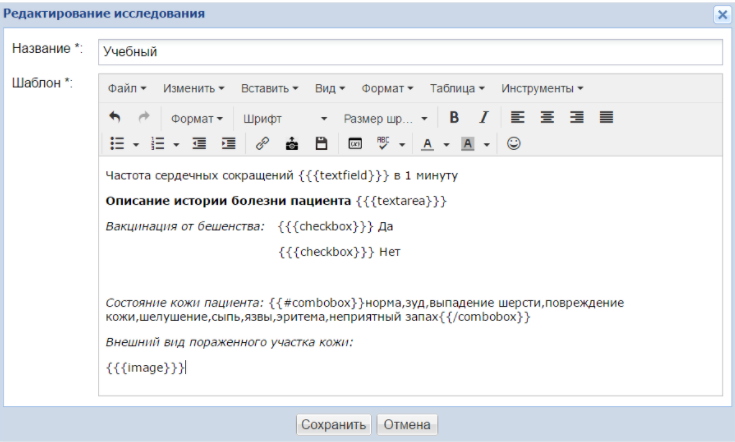Align text to center
Viewport: 735px width, 442px height.
tap(547, 117)
